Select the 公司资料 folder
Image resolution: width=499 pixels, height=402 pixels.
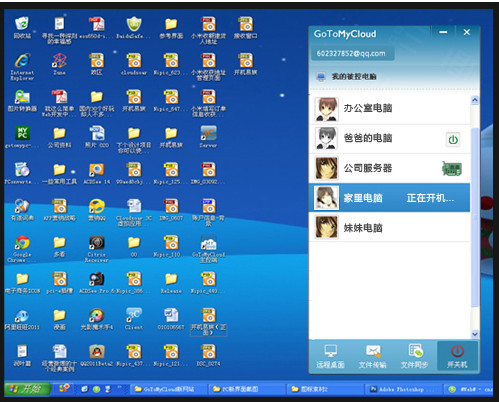click(59, 137)
